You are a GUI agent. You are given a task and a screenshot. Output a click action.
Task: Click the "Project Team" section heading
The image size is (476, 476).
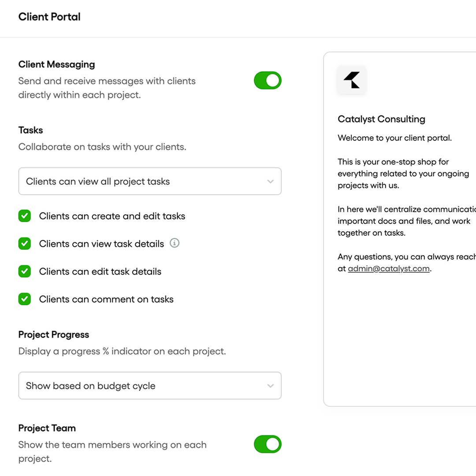click(47, 428)
